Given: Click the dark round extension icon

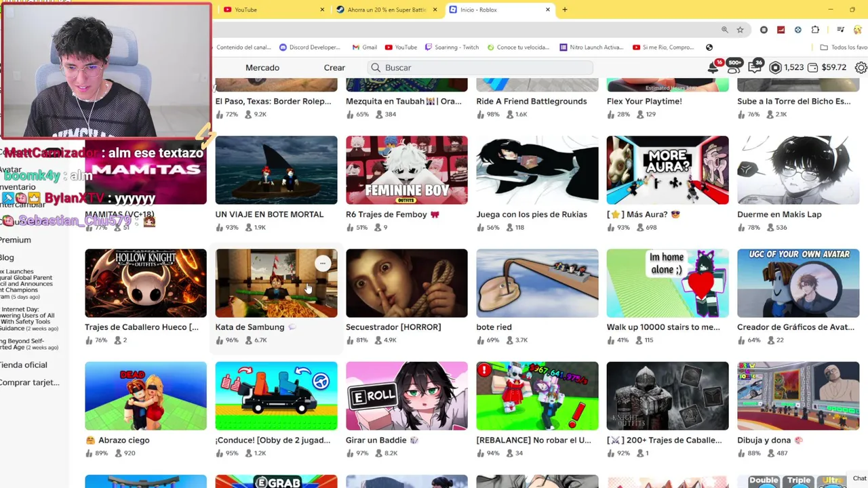Looking at the screenshot, I should pos(764,30).
